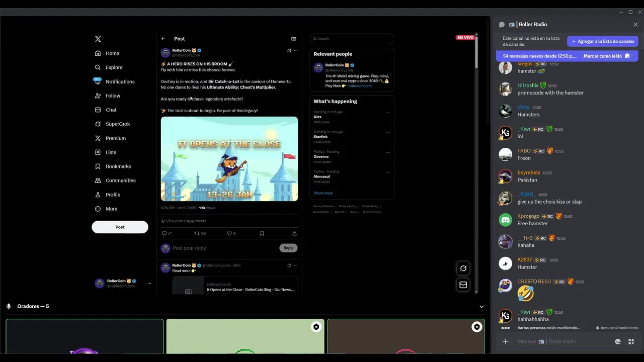644x362 pixels.
Task: Click moderator shield badge on green speaker tile
Action: tap(316, 327)
